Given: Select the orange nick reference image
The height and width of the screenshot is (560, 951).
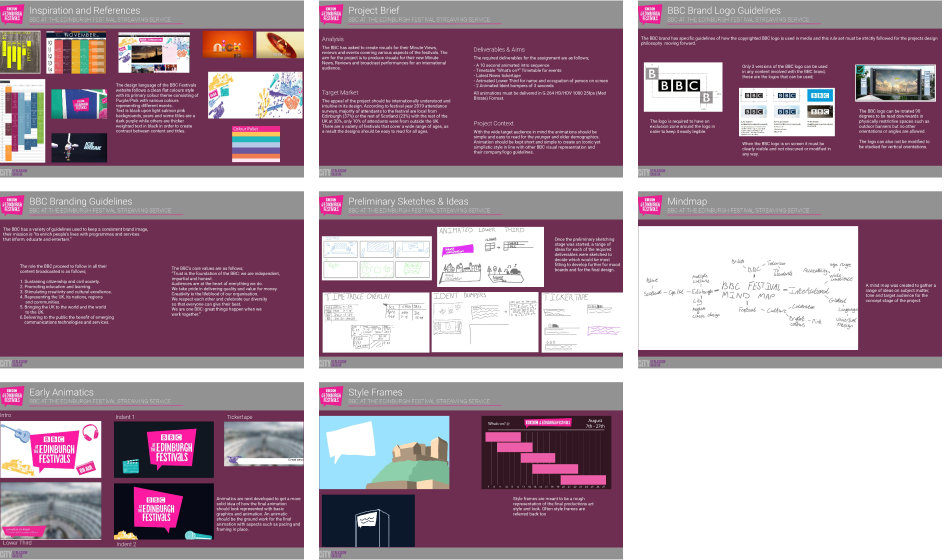Looking at the screenshot, I should 227,45.
